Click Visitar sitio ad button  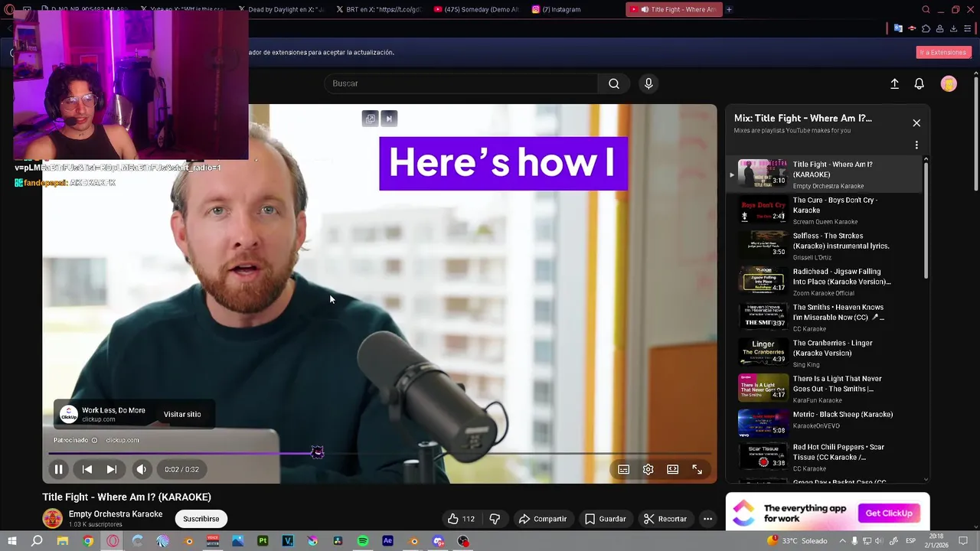tap(182, 414)
